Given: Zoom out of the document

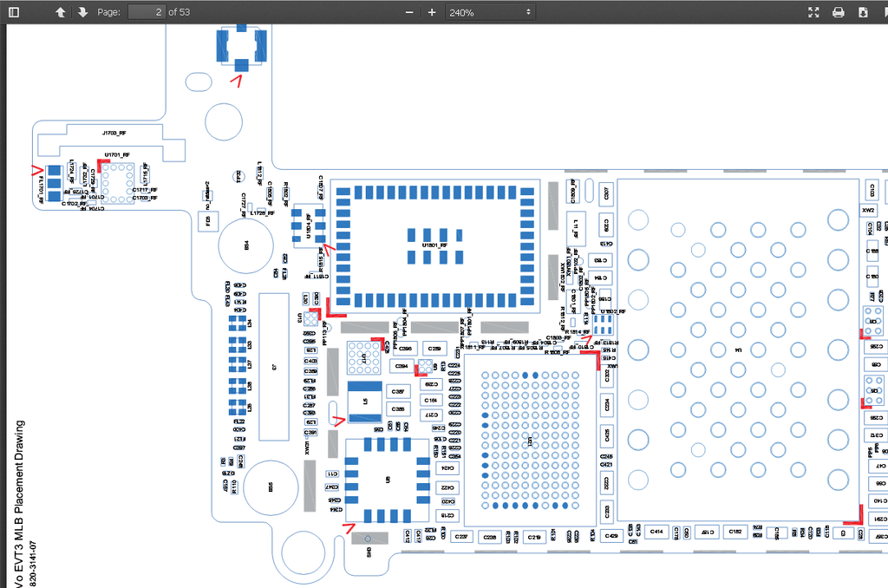Looking at the screenshot, I should [x=409, y=12].
